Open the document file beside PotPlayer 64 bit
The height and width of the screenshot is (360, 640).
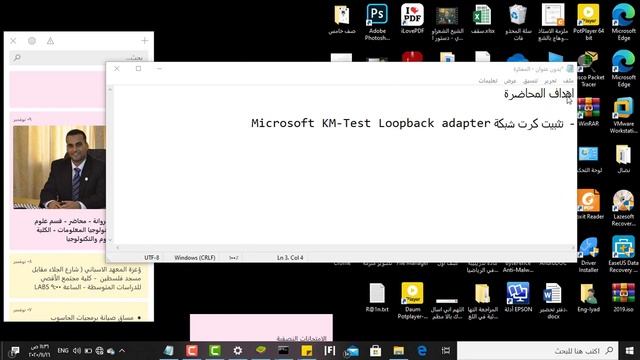pos(553,22)
